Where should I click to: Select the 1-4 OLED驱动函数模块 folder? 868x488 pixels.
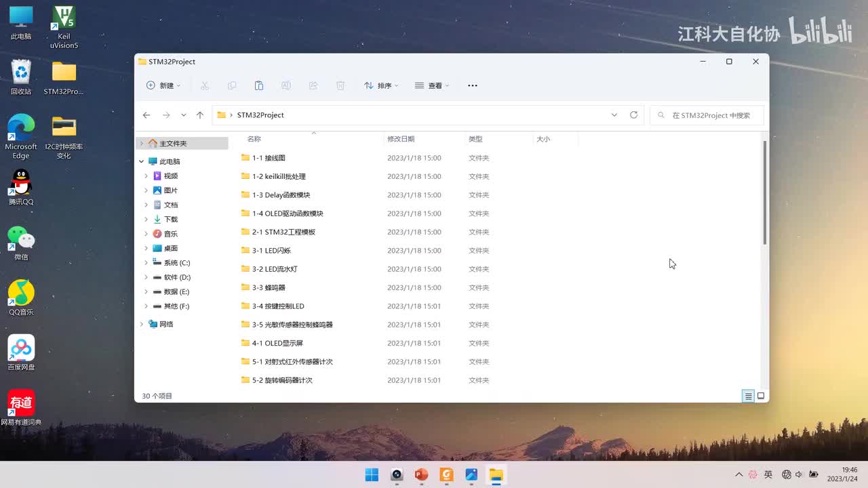coord(282,213)
